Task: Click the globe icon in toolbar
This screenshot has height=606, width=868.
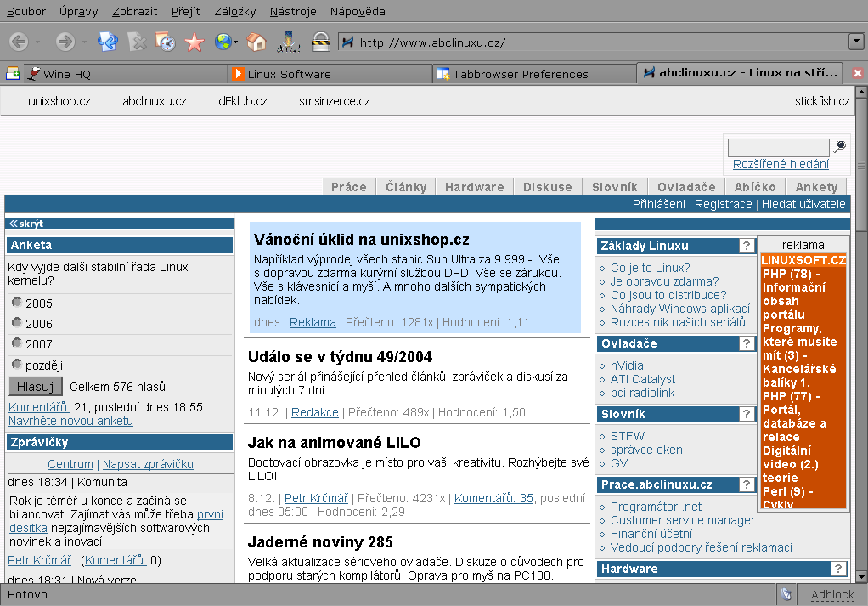Action: coord(223,42)
